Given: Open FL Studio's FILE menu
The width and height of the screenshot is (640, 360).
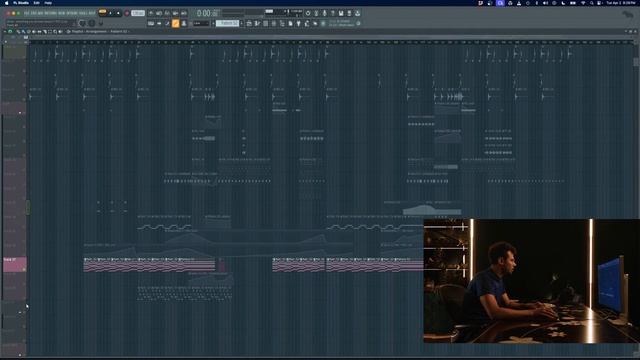Looking at the screenshot, I should click(x=26, y=13).
